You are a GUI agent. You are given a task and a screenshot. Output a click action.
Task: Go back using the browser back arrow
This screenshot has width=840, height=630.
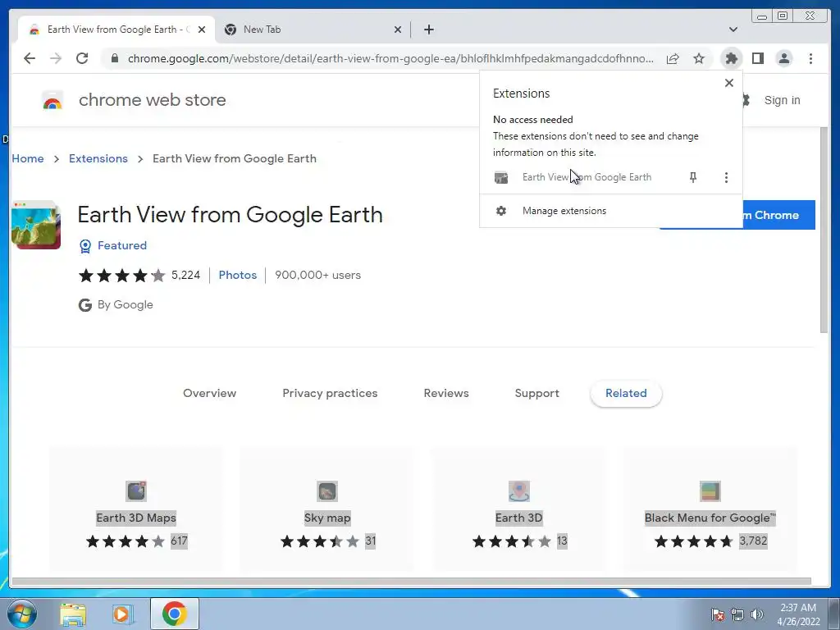click(x=30, y=58)
